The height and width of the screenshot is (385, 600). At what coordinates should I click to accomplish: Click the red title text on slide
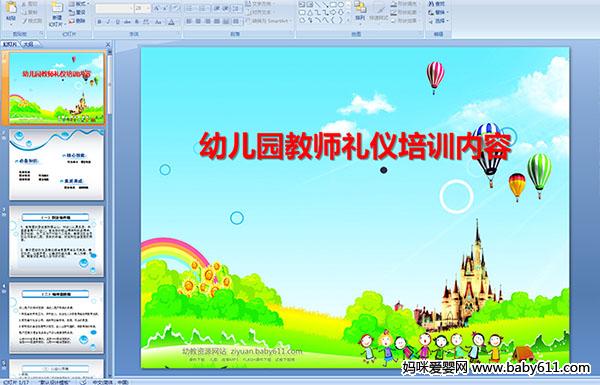pos(355,146)
